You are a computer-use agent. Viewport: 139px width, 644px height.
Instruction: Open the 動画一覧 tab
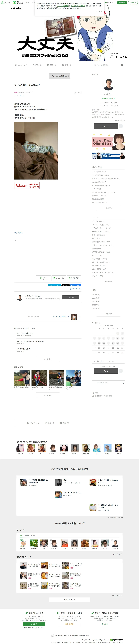66,65
